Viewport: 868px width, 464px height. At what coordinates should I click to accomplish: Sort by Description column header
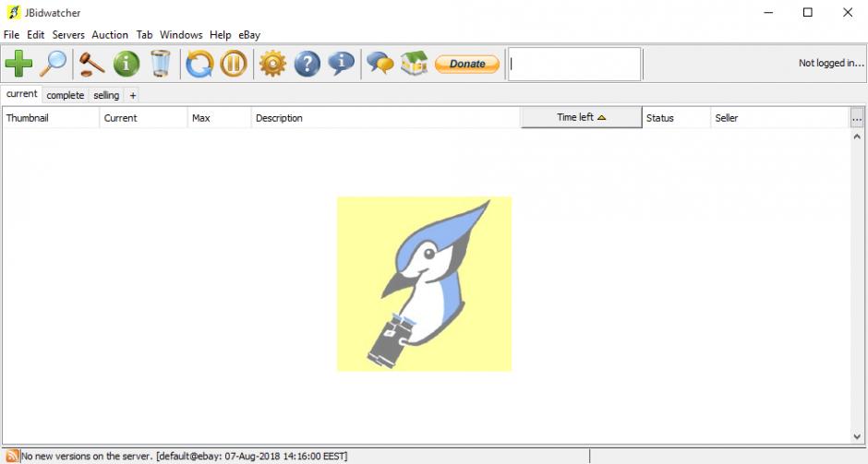(386, 118)
